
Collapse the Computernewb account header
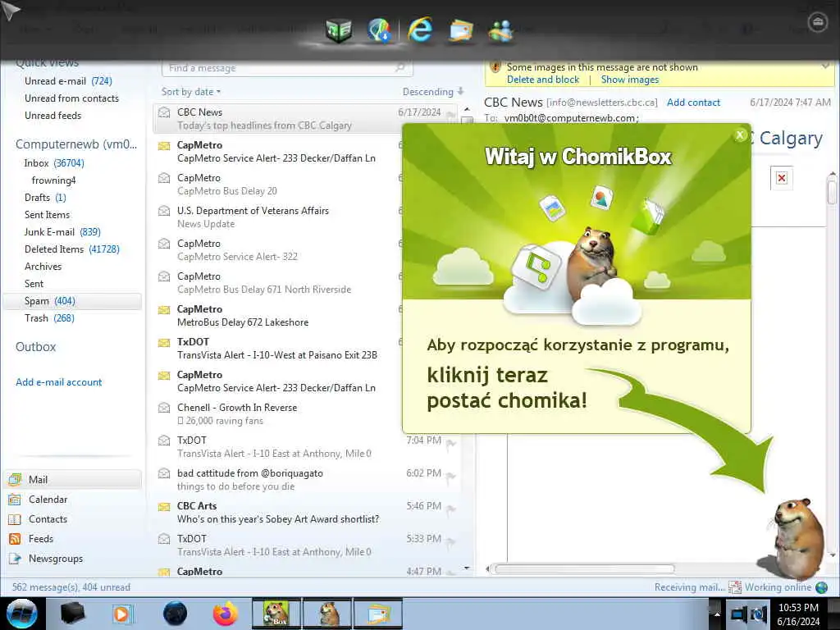(x=76, y=144)
